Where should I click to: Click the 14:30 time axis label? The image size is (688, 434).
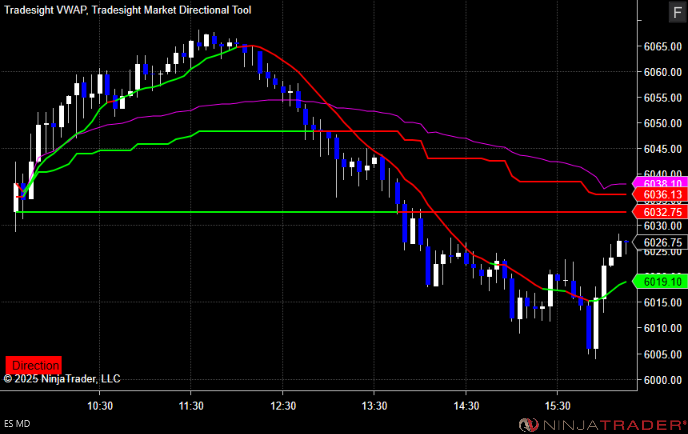[466, 406]
